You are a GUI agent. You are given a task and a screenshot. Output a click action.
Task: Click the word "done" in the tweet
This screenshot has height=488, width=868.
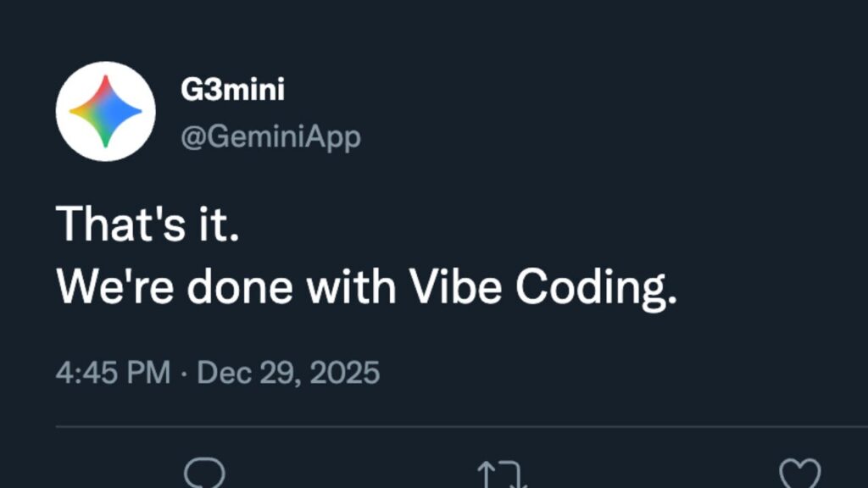(241, 288)
